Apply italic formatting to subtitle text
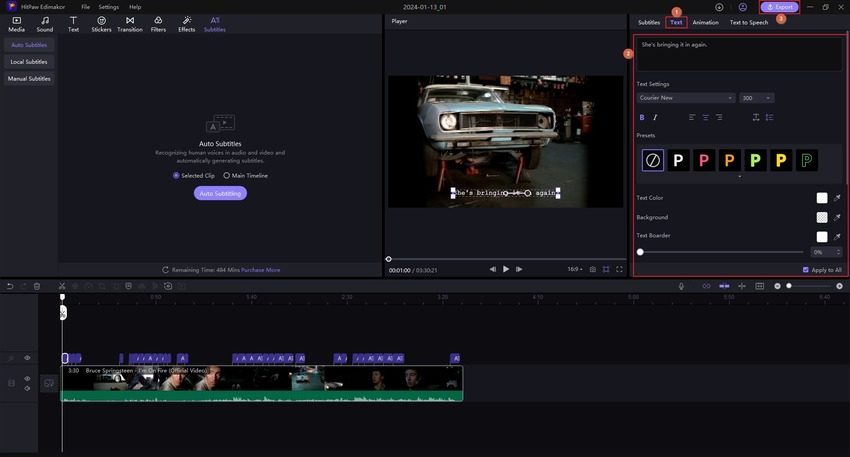The height and width of the screenshot is (457, 850). click(x=655, y=117)
